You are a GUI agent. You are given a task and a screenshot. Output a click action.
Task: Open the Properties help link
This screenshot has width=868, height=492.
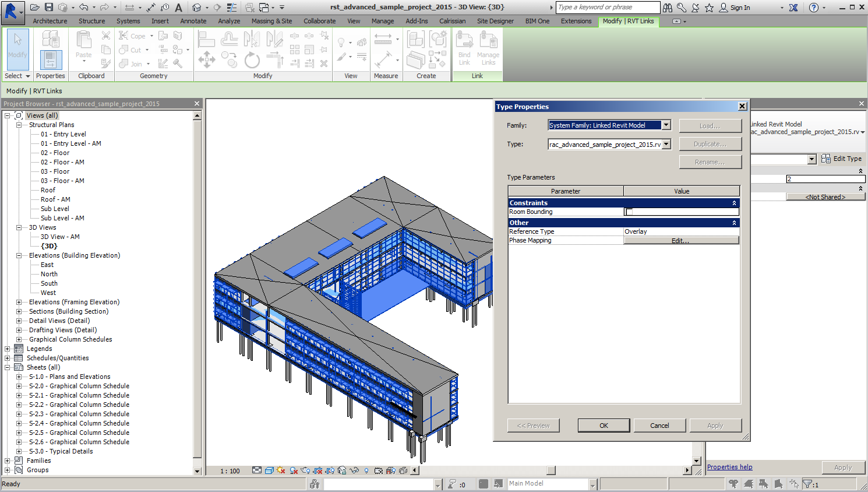tap(729, 467)
